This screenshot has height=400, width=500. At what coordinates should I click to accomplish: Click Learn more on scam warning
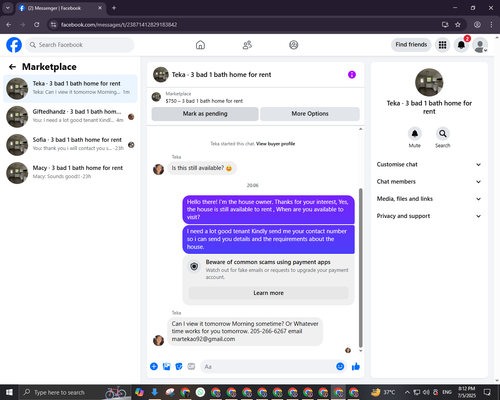[x=268, y=293]
